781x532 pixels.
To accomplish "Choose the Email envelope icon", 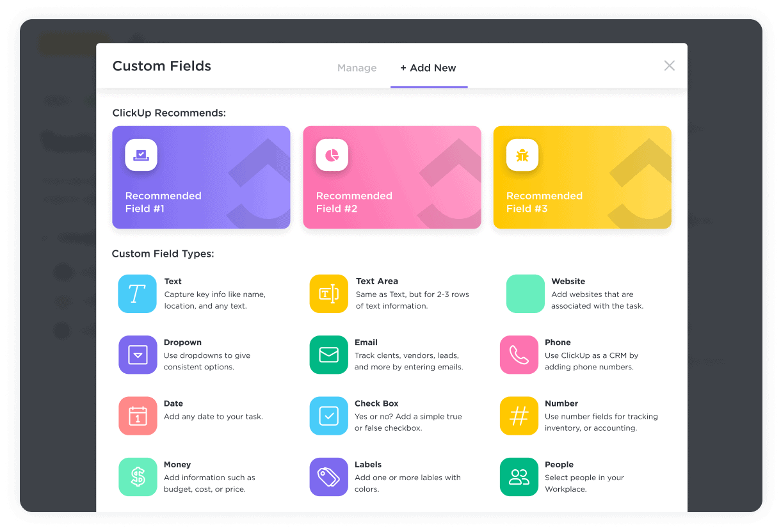I will [x=328, y=355].
